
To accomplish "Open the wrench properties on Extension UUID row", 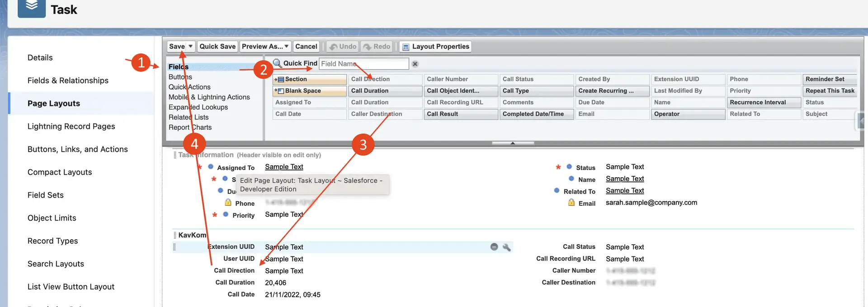I will click(x=507, y=247).
